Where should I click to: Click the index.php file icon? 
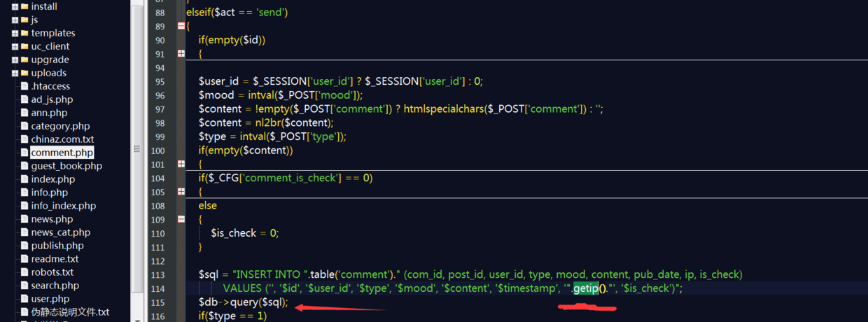[x=24, y=179]
